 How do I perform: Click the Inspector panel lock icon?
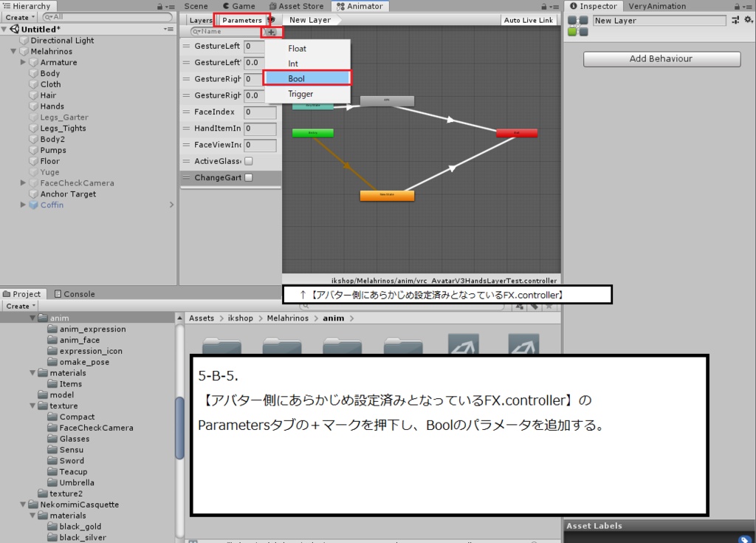click(x=736, y=6)
